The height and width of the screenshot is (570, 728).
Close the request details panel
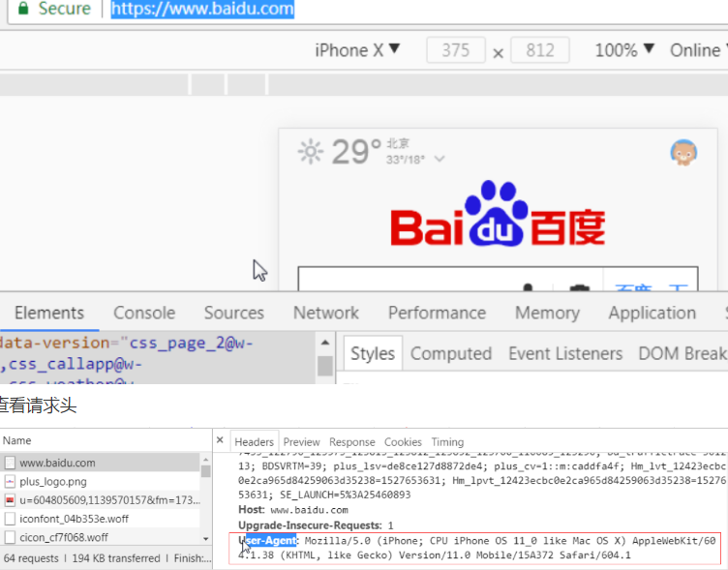coord(220,439)
